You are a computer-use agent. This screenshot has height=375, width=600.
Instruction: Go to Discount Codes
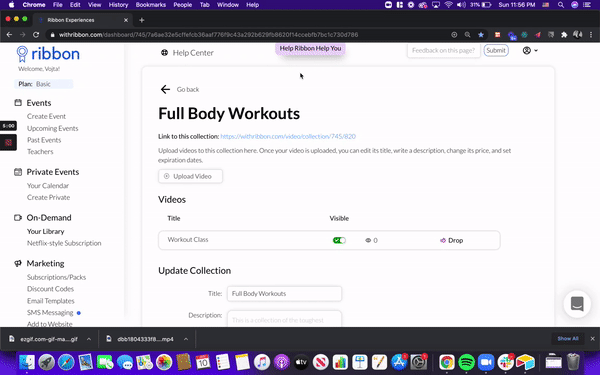pyautogui.click(x=50, y=289)
